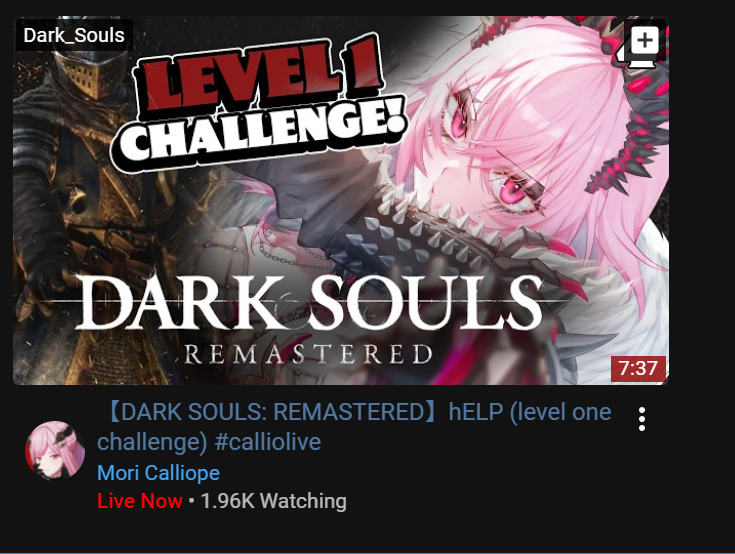Click the 1.96K Watching viewer count
The width and height of the screenshot is (735, 554).
(x=274, y=501)
